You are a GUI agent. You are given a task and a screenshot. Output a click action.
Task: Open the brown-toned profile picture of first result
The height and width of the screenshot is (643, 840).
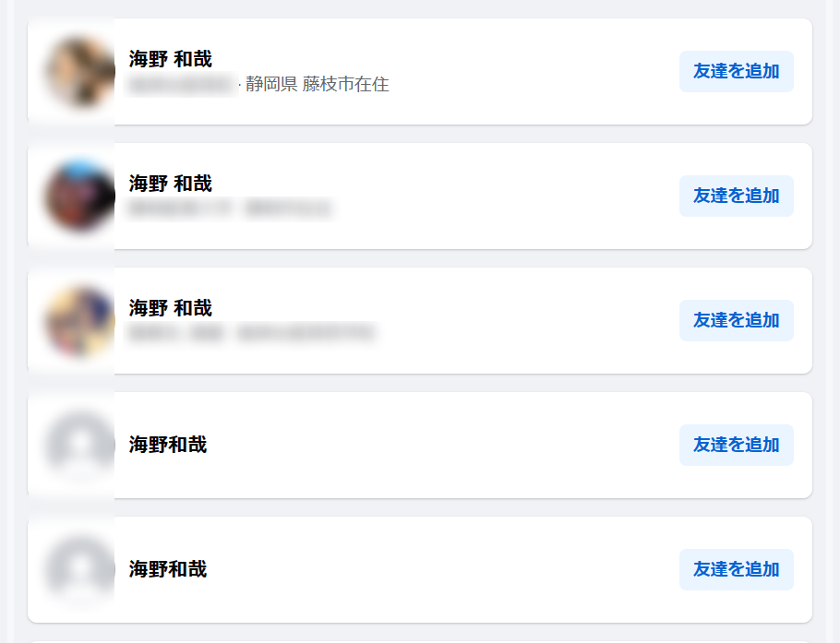79,72
